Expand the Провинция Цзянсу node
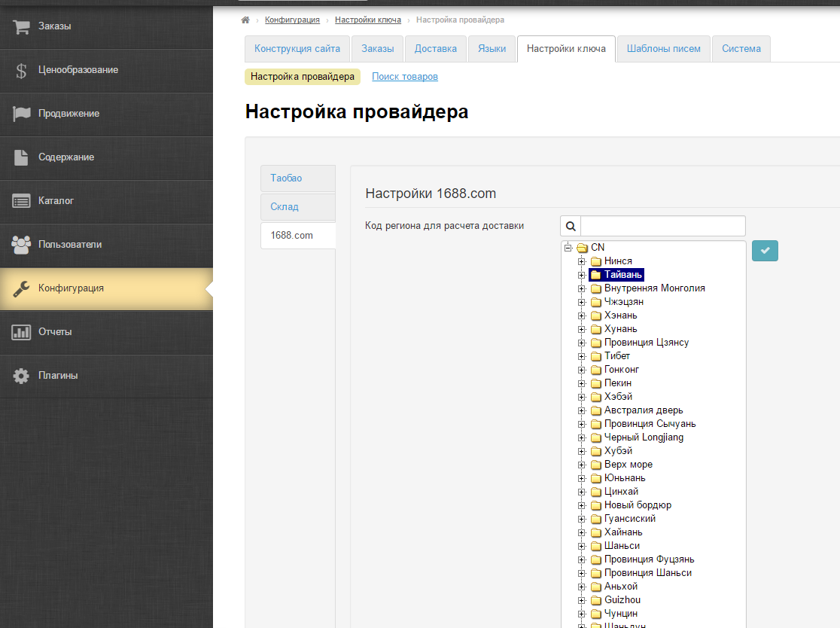This screenshot has height=628, width=840. tap(582, 343)
